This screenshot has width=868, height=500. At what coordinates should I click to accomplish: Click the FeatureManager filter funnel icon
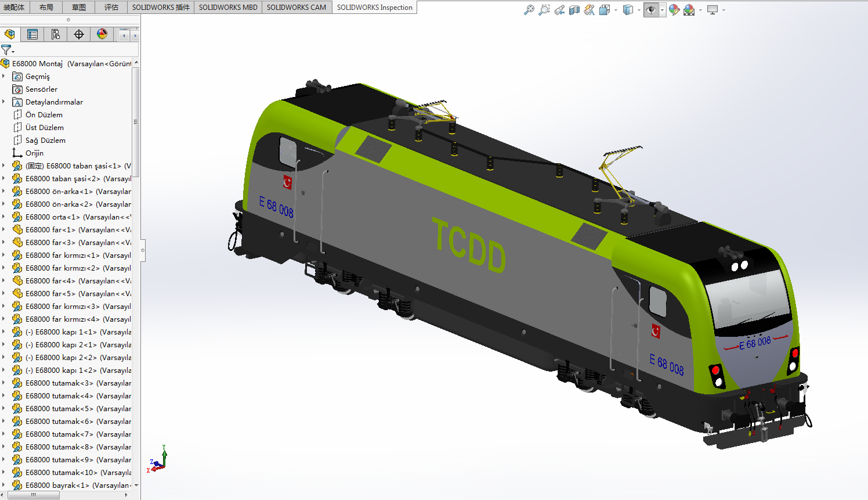click(6, 50)
